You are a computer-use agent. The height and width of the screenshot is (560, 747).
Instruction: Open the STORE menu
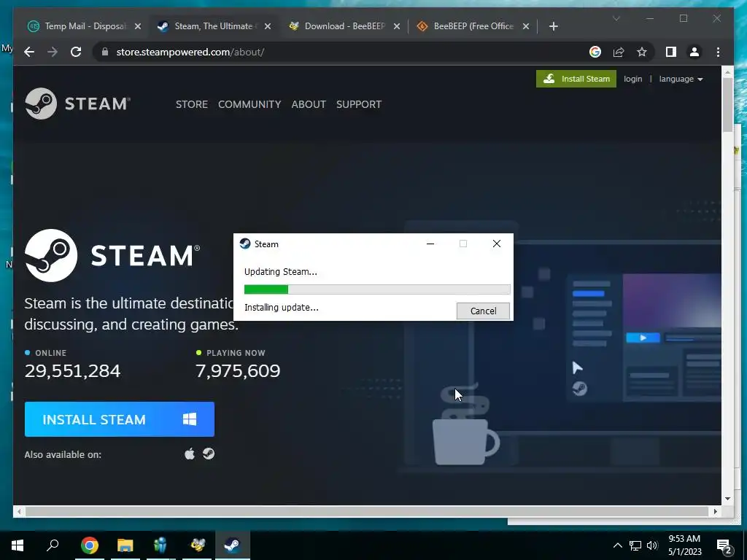click(192, 104)
